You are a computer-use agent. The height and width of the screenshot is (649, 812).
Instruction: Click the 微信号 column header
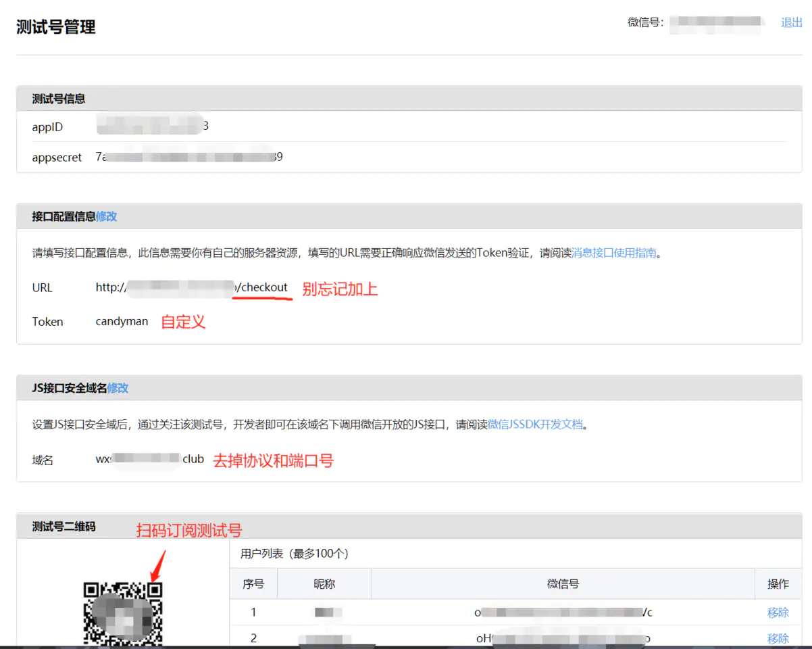(x=563, y=584)
